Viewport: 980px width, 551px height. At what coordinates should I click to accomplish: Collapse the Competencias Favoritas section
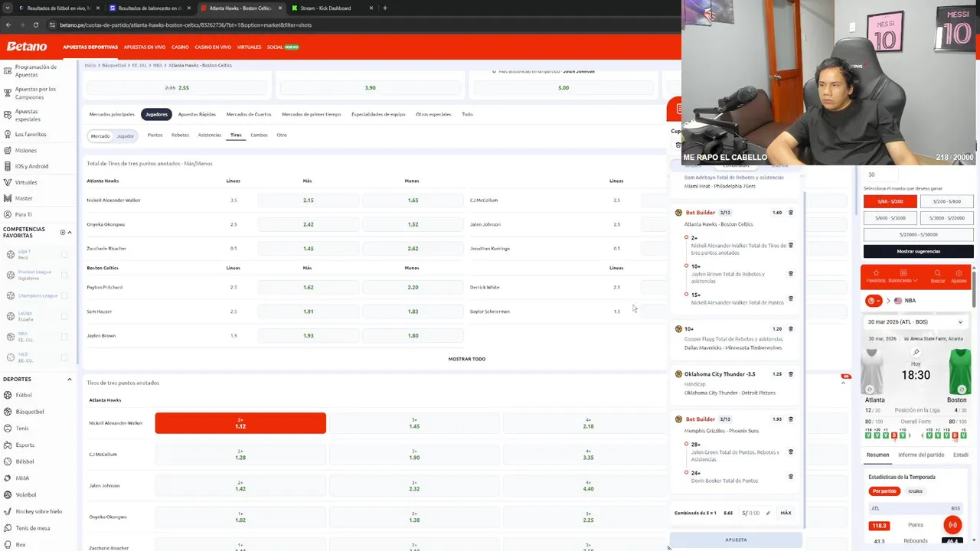point(70,232)
